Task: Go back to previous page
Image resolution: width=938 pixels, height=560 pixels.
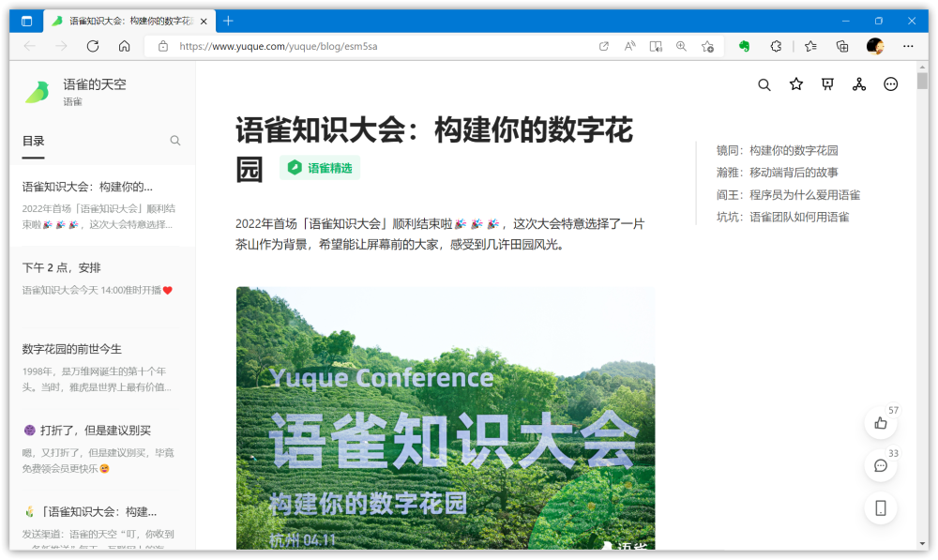Action: coord(29,46)
